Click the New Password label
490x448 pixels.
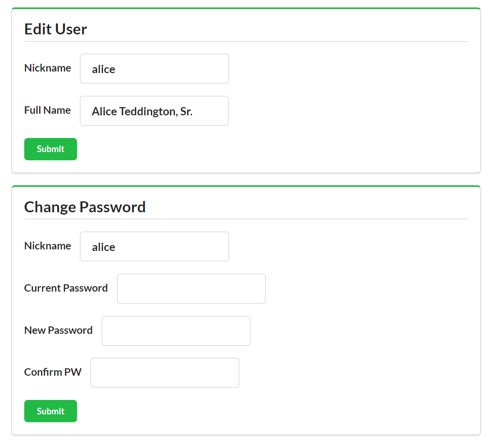(58, 330)
